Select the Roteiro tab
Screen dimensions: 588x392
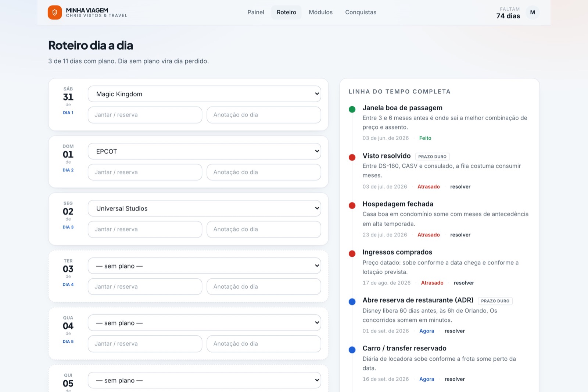[286, 13]
